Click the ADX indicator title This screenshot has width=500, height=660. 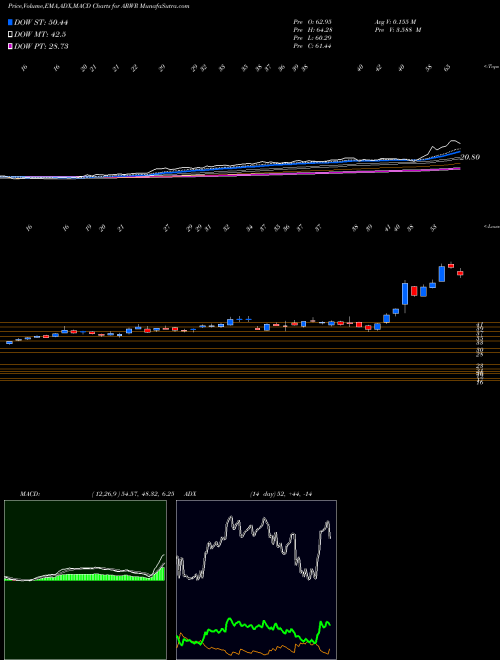(x=191, y=494)
